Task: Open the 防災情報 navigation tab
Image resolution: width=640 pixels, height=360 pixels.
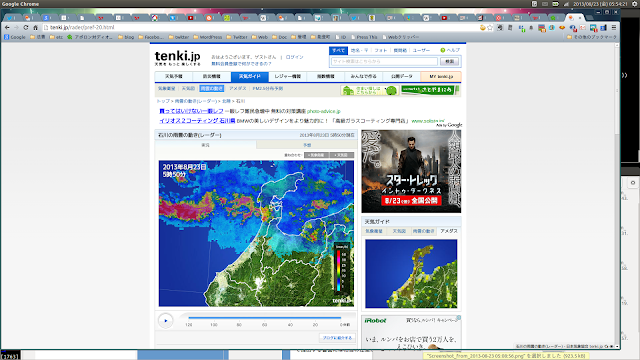Action: click(211, 76)
